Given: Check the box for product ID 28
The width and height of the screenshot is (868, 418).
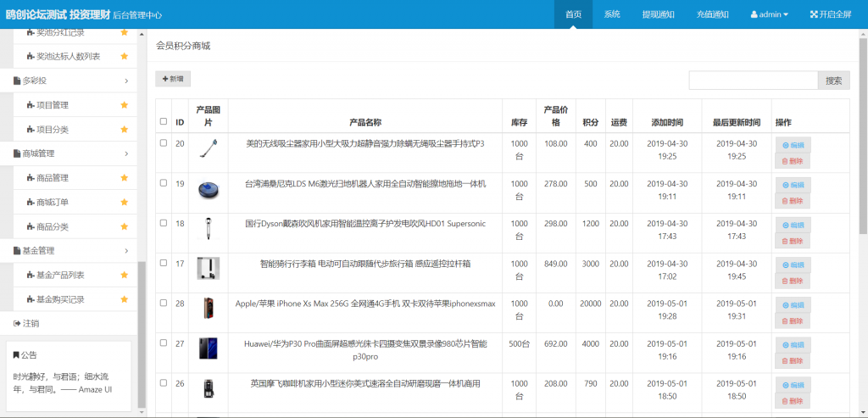Looking at the screenshot, I should (164, 303).
